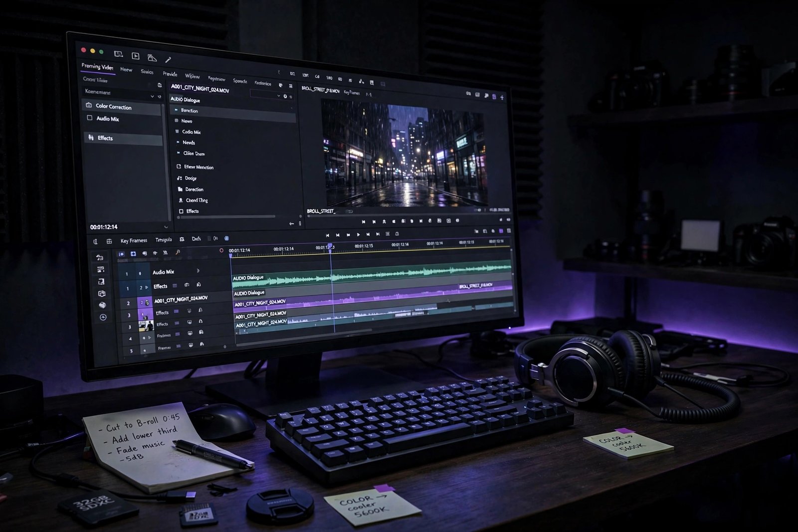Click the left-arrow icon below the clip list

[292, 224]
